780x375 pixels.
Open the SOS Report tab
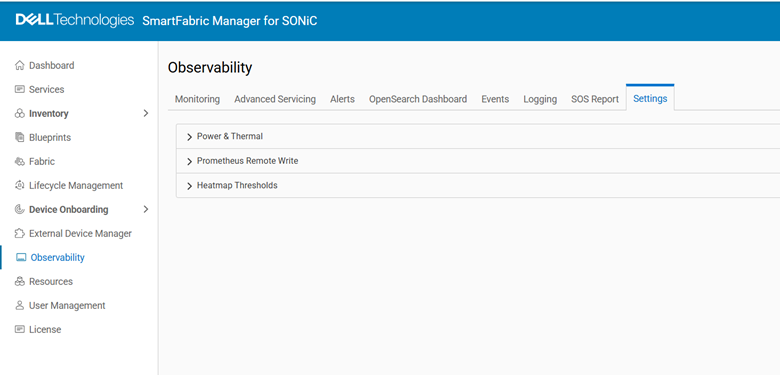pyautogui.click(x=595, y=99)
